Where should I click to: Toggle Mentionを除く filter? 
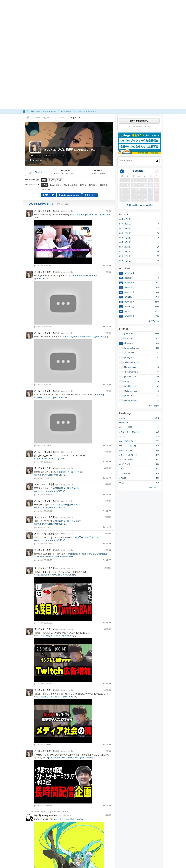coord(71,185)
